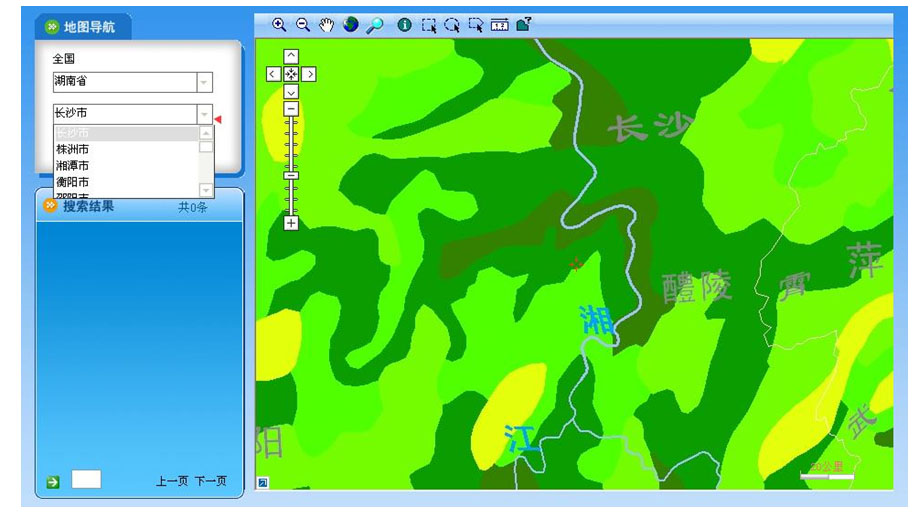Open the search magnifying glass tool
This screenshot has height=517, width=915.
tap(375, 25)
